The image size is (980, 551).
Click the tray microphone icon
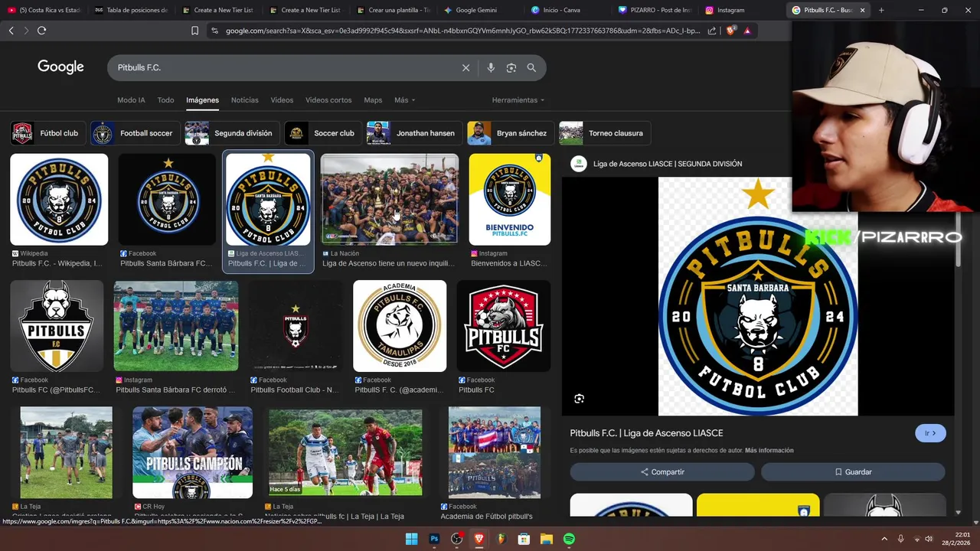pyautogui.click(x=901, y=539)
